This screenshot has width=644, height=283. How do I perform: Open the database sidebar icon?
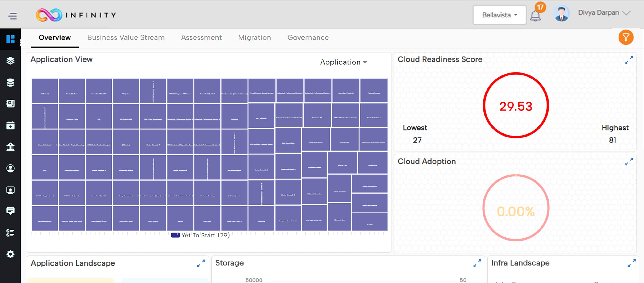click(x=10, y=82)
